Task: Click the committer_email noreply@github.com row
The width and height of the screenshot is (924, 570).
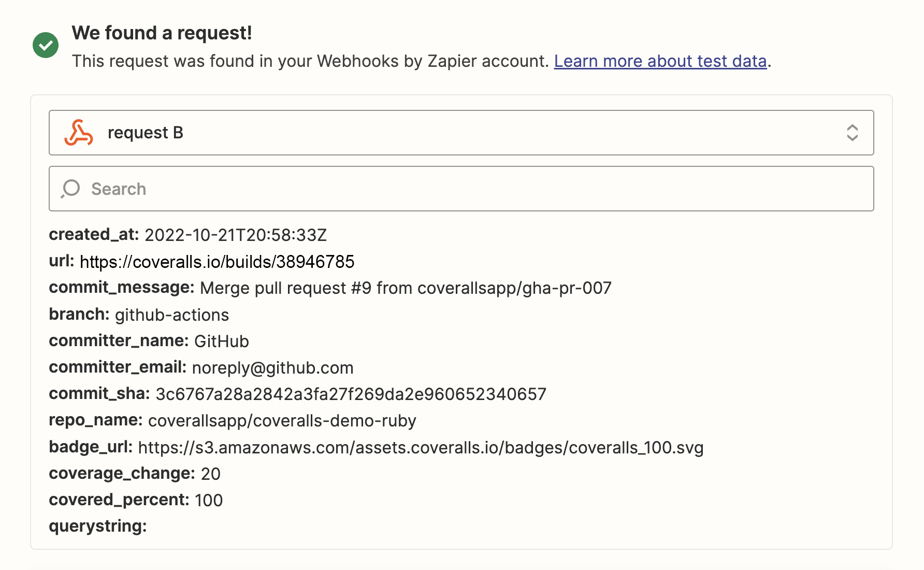Action: [x=201, y=367]
